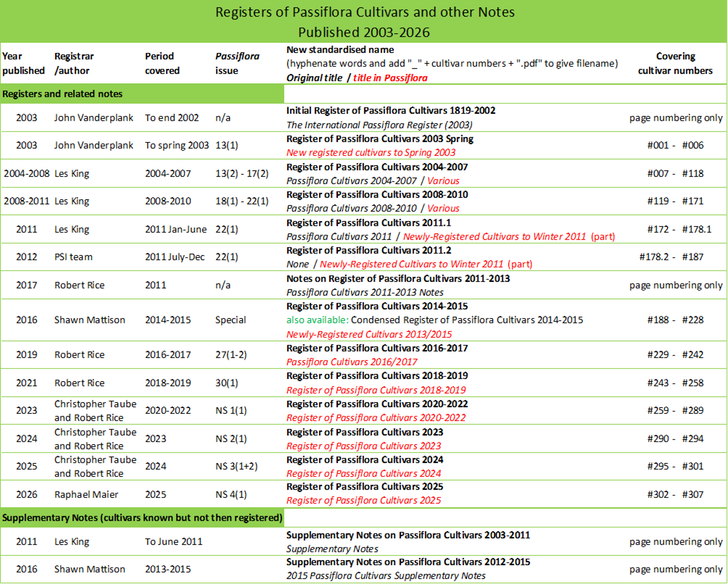Click red title 'New registered cultivars to Spring 2003'
Image resolution: width=728 pixels, height=584 pixels.
point(371,153)
